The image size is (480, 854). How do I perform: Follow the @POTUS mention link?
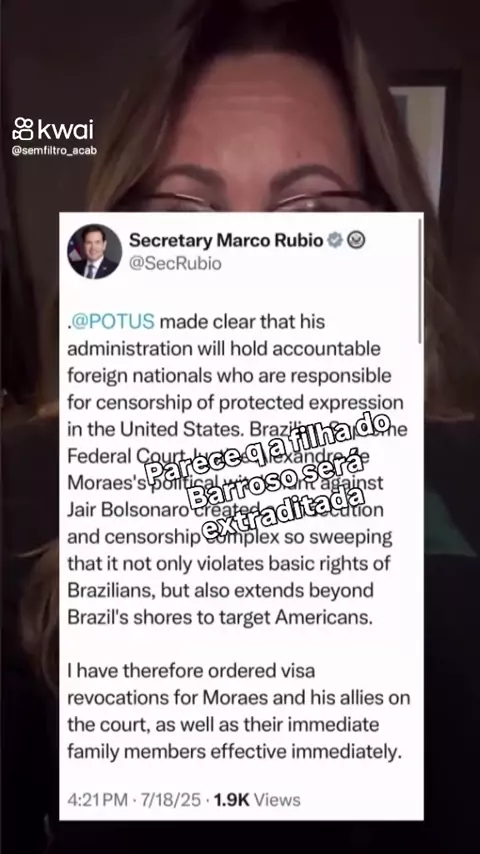pos(113,321)
